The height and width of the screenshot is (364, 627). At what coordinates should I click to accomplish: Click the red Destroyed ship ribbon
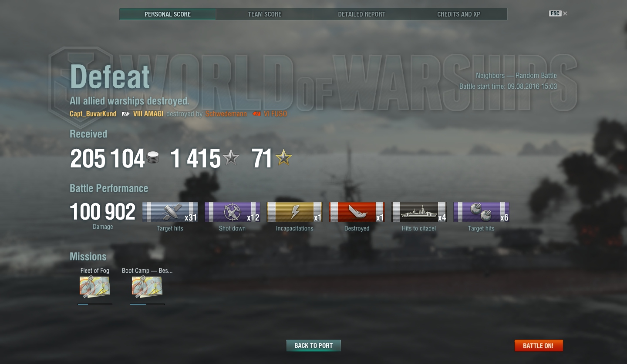[357, 212]
